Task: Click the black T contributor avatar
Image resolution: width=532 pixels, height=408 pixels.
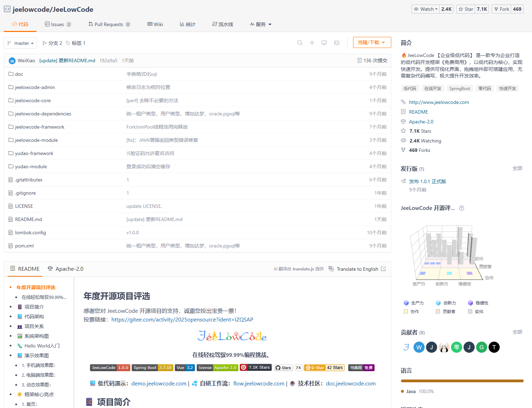Action: 494,347
